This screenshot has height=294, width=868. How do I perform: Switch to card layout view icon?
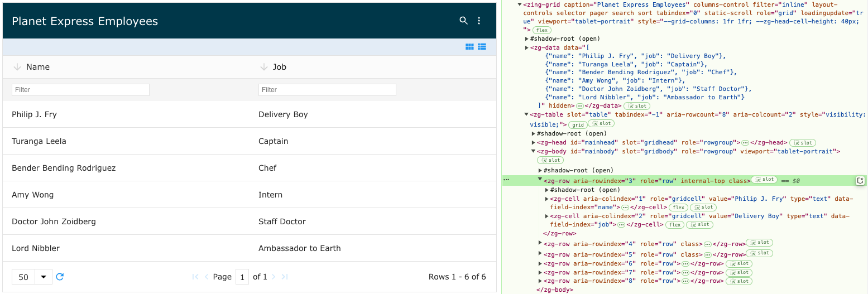[x=470, y=47]
